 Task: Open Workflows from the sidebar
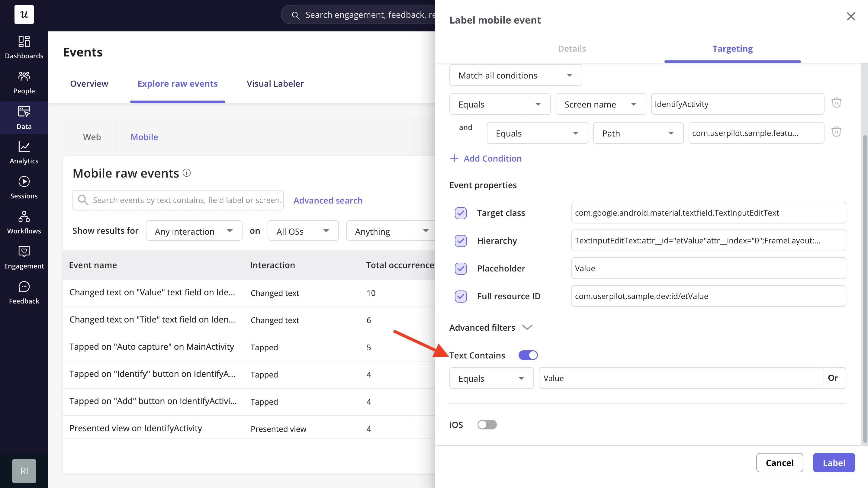tap(24, 223)
